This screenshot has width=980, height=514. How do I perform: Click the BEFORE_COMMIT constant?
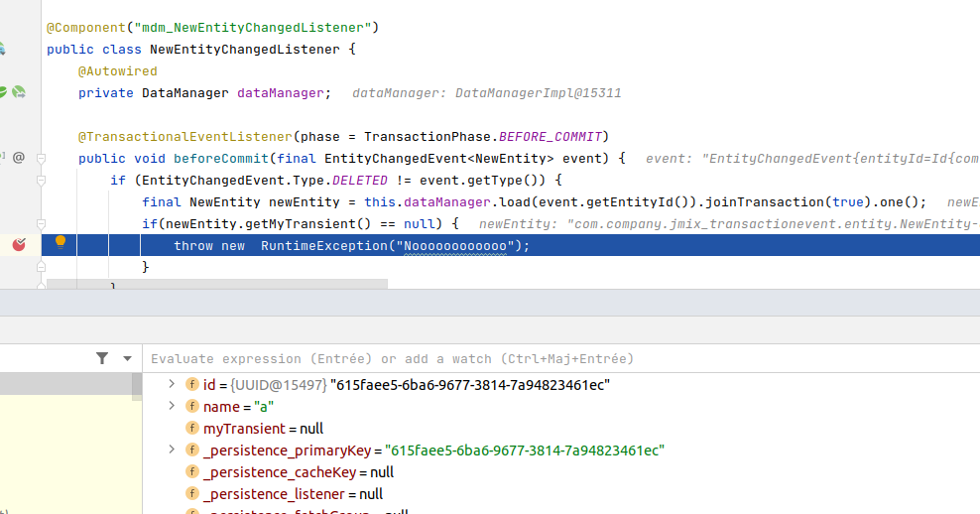click(550, 137)
